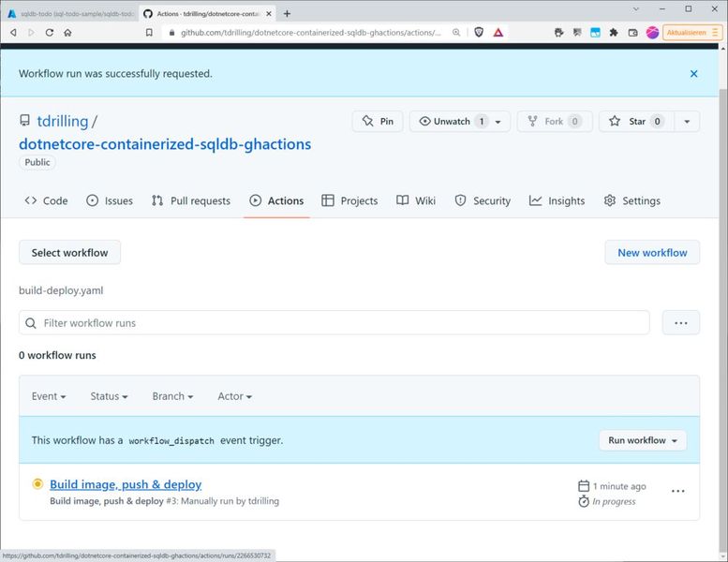
Task: Select the Actions tab
Action: click(276, 201)
